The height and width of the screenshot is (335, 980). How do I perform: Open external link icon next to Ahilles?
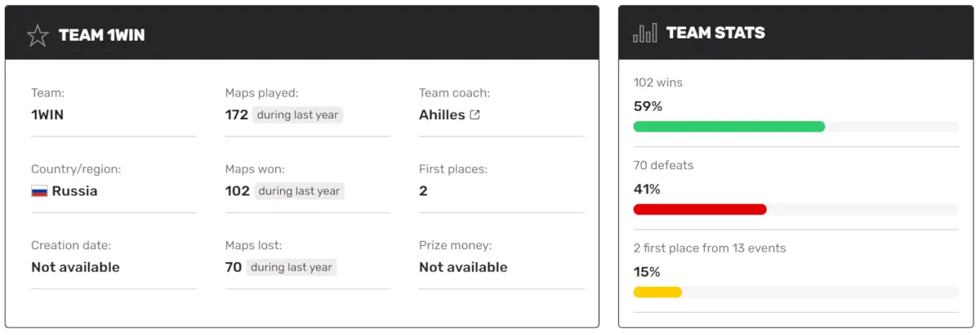tap(475, 115)
